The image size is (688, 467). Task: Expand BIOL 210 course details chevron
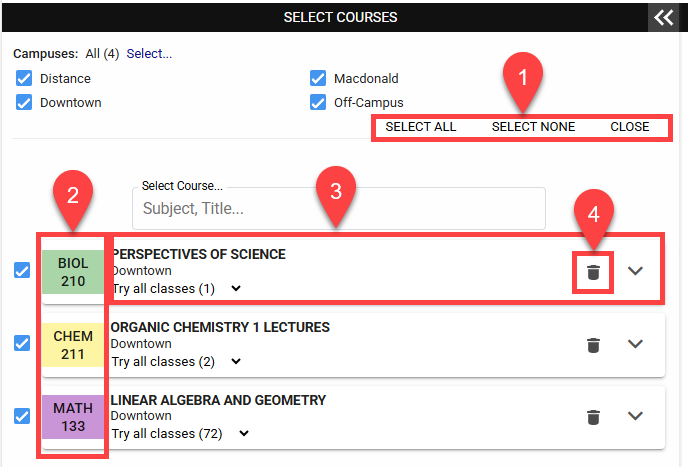(635, 271)
